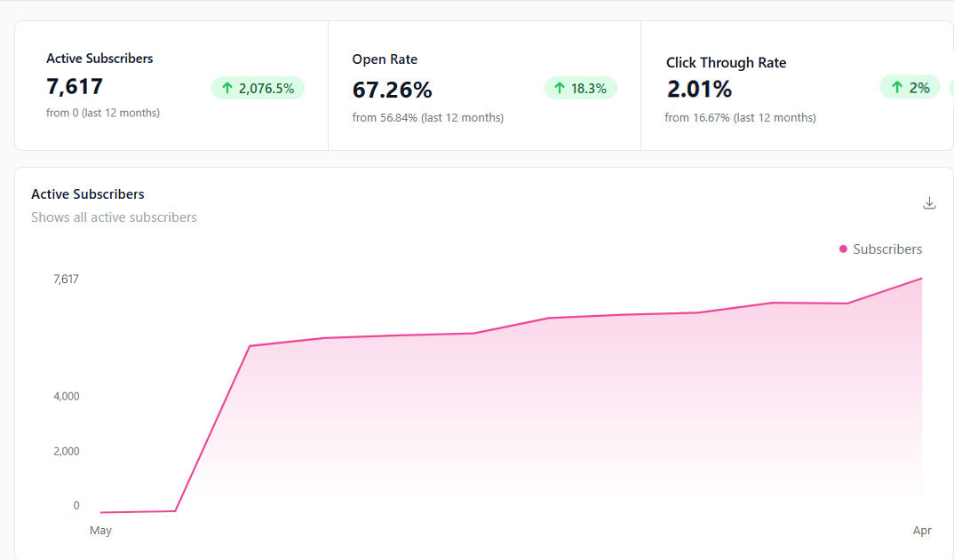
Task: Click the pink Subscribers legend dot
Action: click(x=843, y=249)
